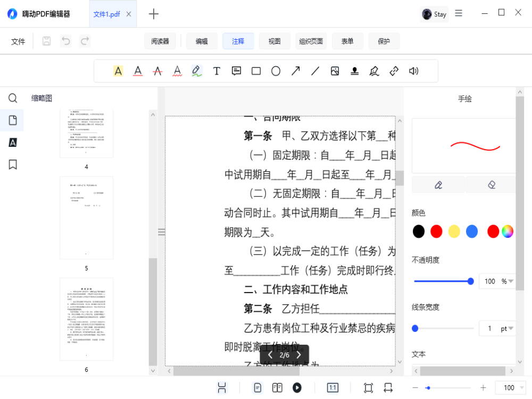Select the Strikethrough annotation tool

[157, 71]
